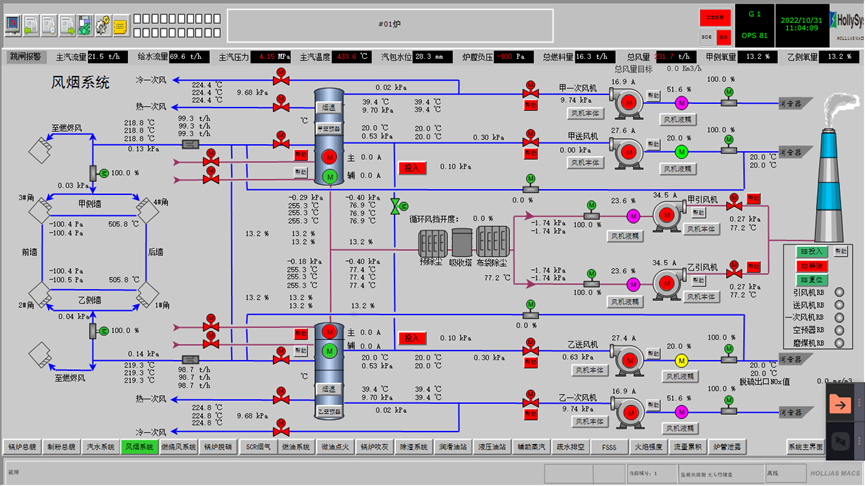Click the green circulation damper valve icon
Image resolution: width=865 pixels, height=486 pixels.
click(395, 206)
